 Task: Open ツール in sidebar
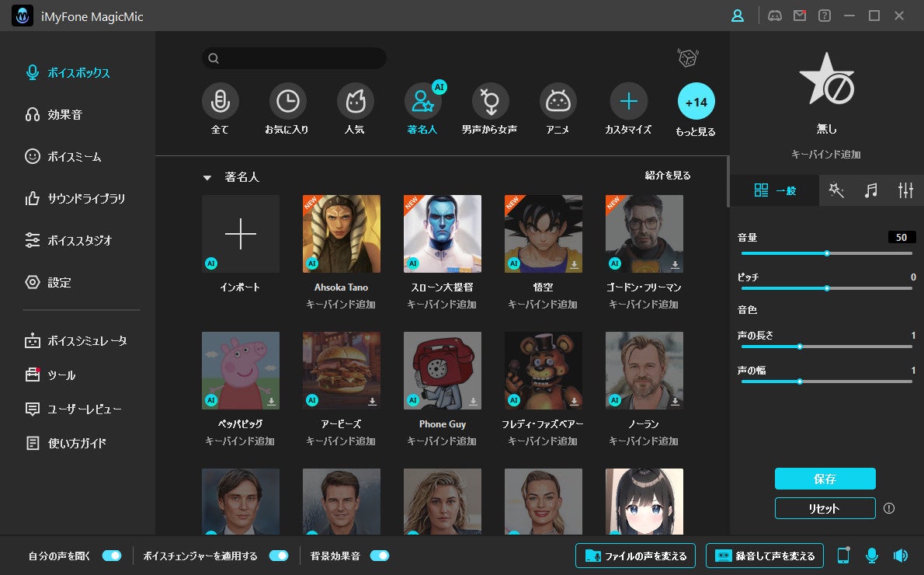(x=50, y=375)
